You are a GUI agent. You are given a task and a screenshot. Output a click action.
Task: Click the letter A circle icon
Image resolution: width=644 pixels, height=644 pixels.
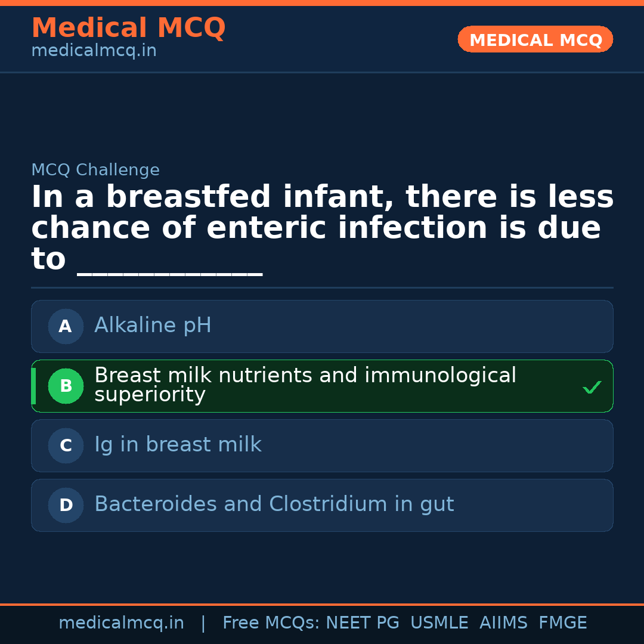(x=66, y=326)
